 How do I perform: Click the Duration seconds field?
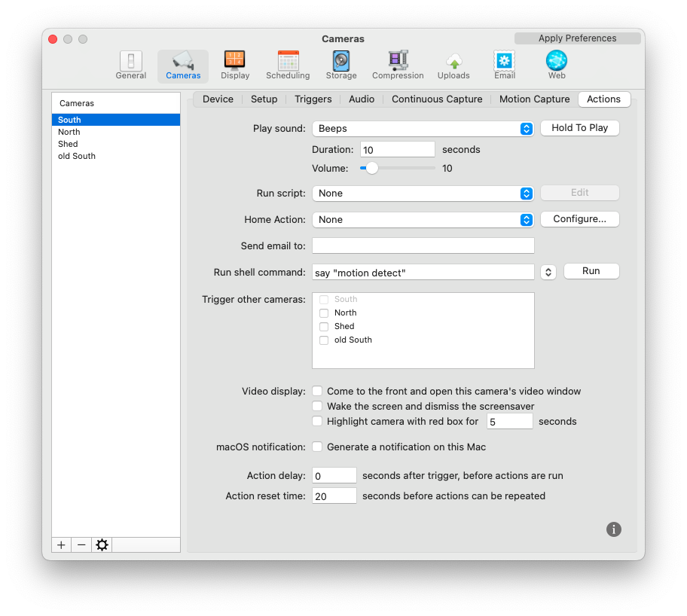click(x=397, y=149)
